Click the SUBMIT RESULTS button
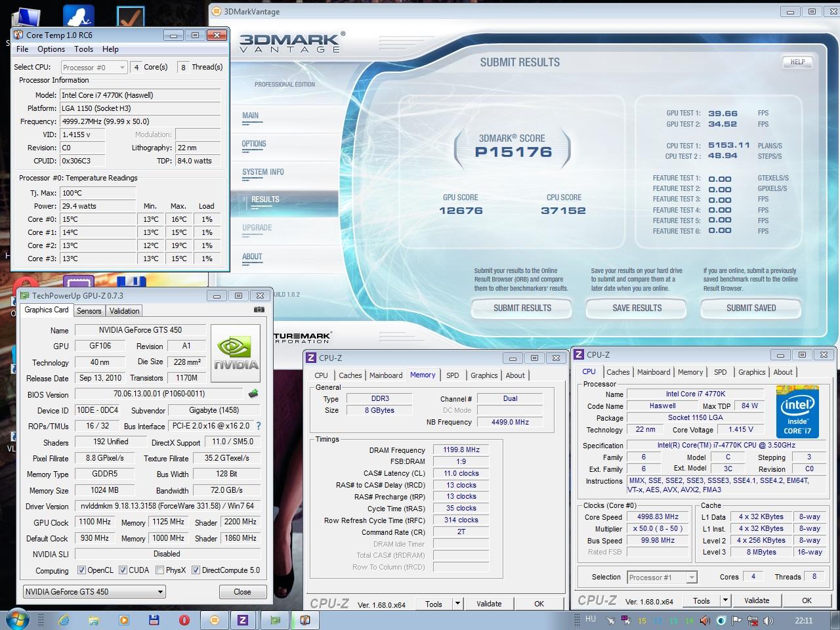This screenshot has height=630, width=840. point(522,308)
